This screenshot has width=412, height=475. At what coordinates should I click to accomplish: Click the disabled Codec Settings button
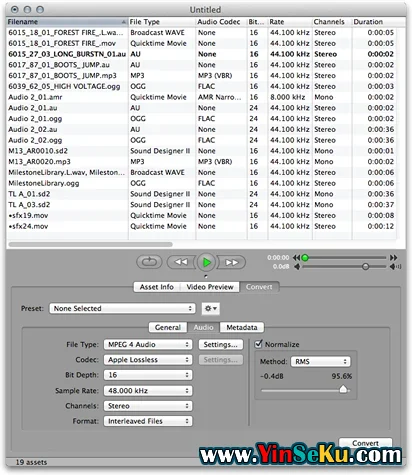[221, 360]
